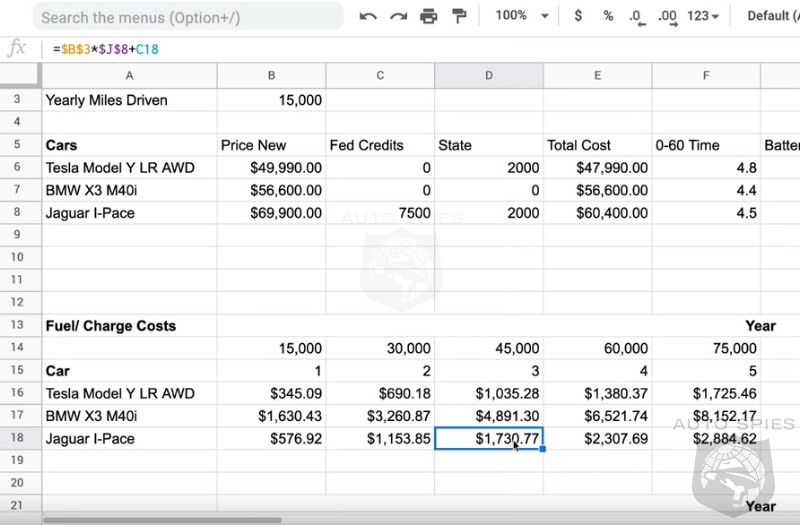This screenshot has height=525, width=800.
Task: Select column header B
Action: point(271,76)
